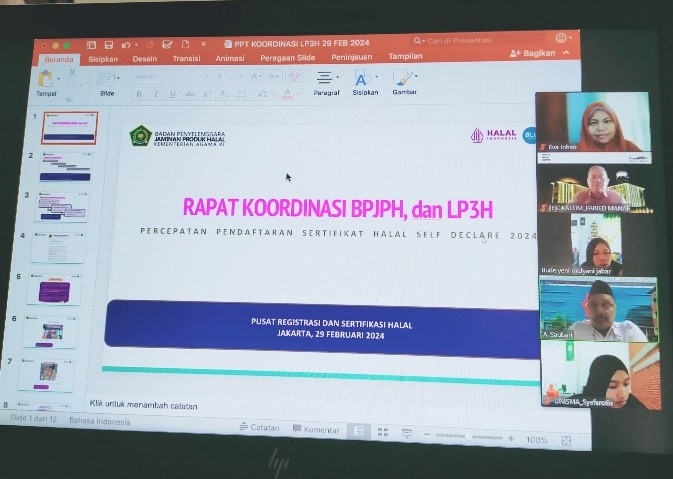Click Bahasa Indonesia language indicator
This screenshot has height=479, width=673.
coord(100,422)
